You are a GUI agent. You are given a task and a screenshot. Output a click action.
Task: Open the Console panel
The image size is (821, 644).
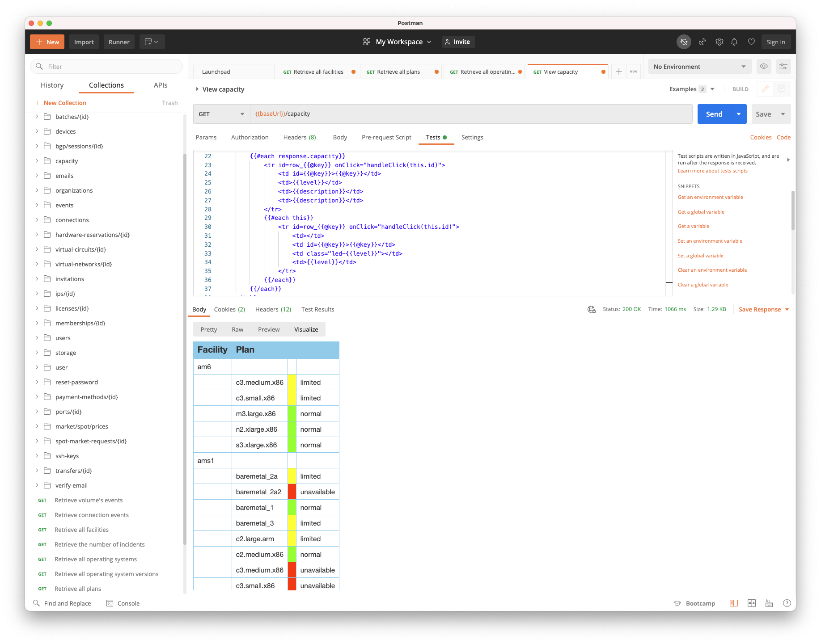pyautogui.click(x=123, y=603)
